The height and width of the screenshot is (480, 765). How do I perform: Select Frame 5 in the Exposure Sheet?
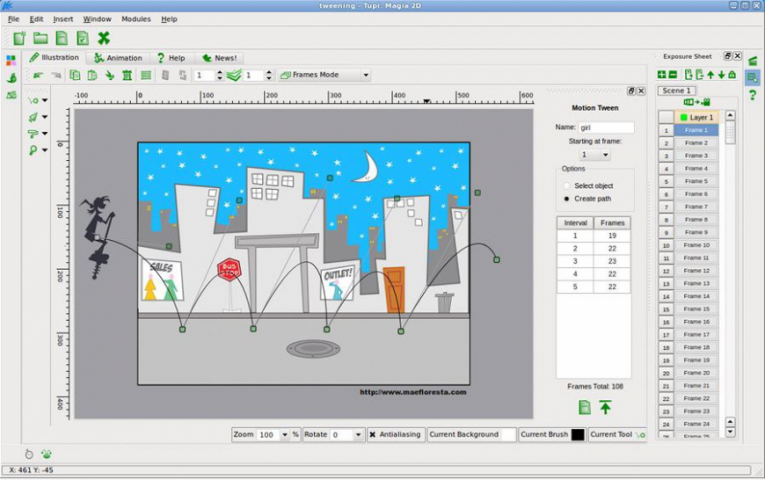click(x=695, y=181)
